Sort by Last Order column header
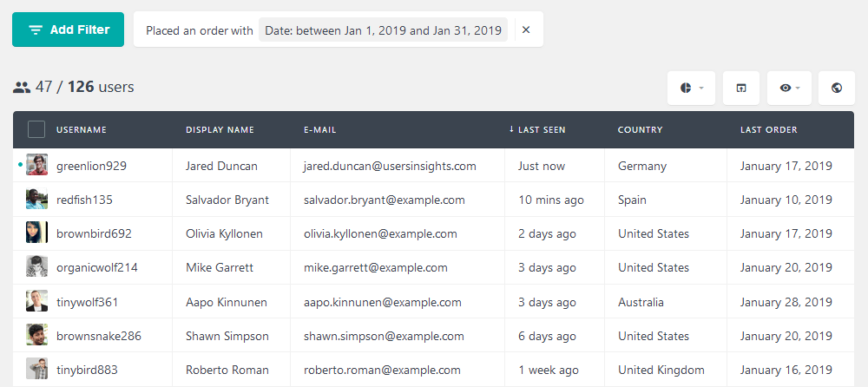The image size is (868, 387). [769, 129]
